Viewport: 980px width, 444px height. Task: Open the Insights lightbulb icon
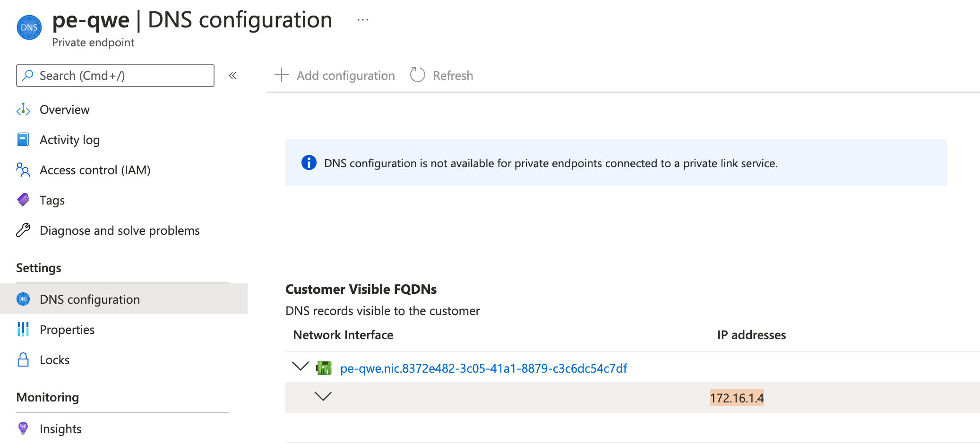23,428
